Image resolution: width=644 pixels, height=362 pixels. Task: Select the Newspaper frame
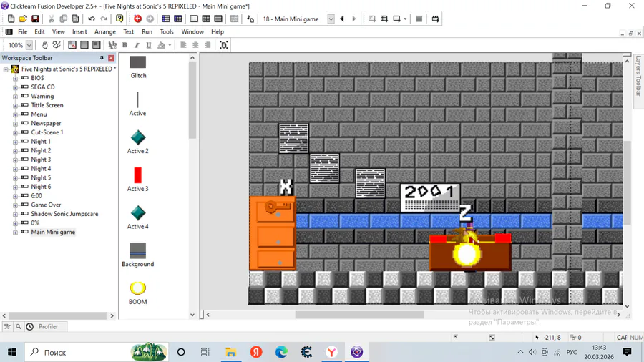pos(46,123)
